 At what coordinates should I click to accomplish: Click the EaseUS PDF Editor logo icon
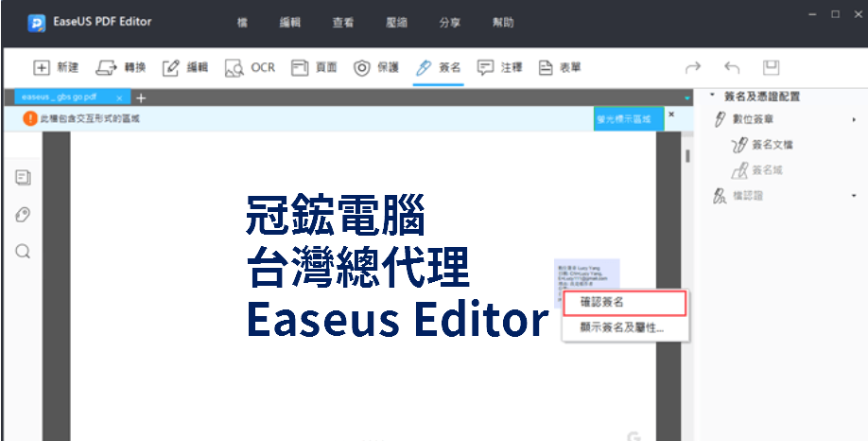pos(37,24)
